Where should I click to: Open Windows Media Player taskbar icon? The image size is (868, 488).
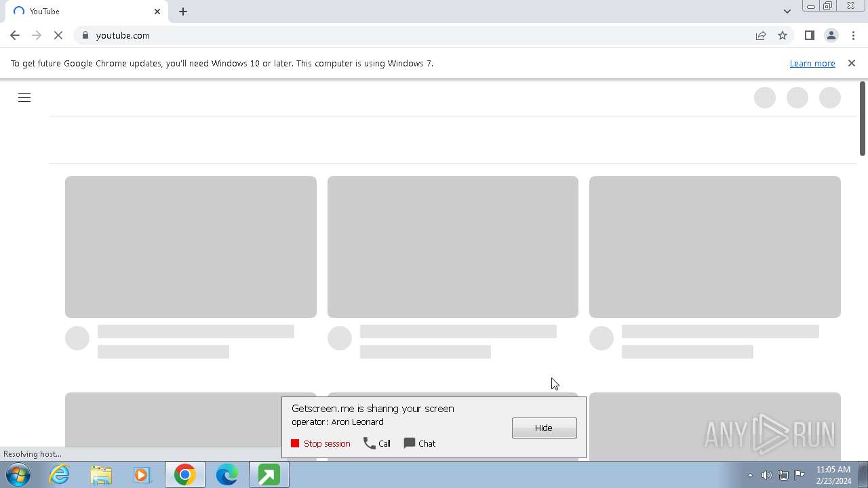click(142, 475)
